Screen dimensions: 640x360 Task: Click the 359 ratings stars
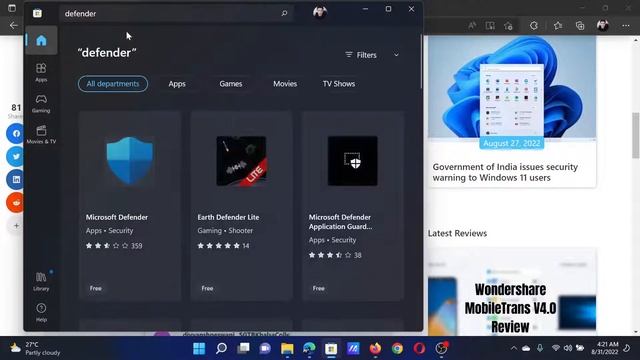click(x=107, y=246)
